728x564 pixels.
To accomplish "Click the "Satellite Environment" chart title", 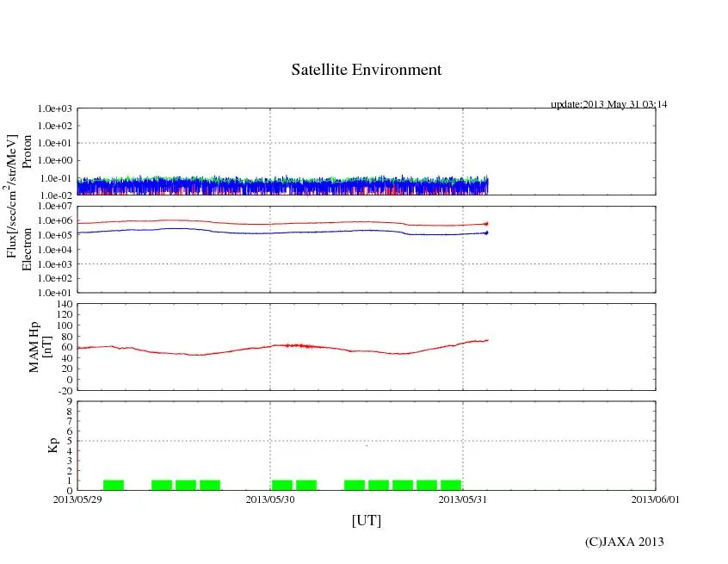I will 367,70.
